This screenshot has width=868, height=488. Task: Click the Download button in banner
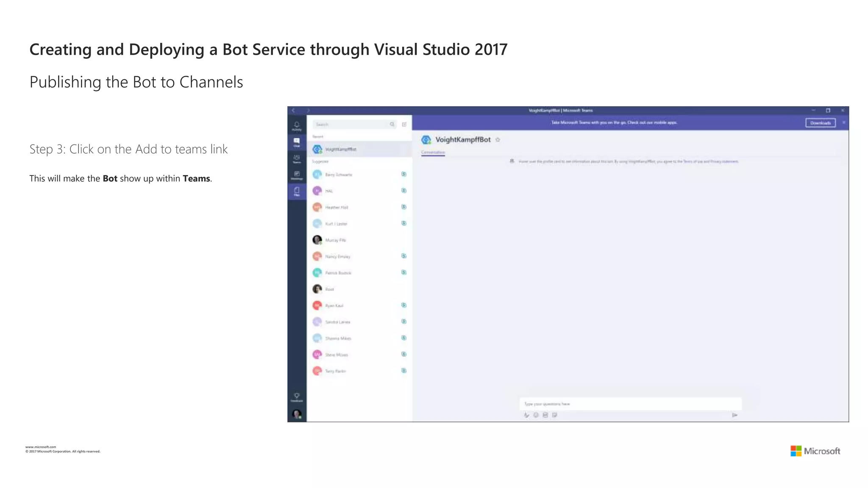coord(820,123)
